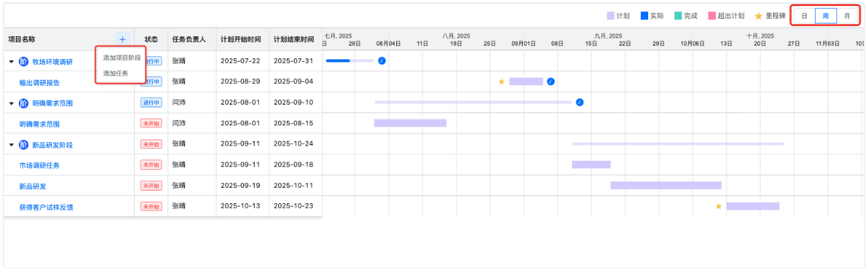Switch timeline scale to 日 view
Viewport: 868px width, 273px height.
click(804, 15)
